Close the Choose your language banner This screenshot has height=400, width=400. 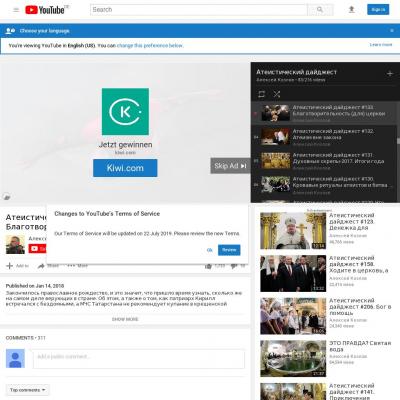[392, 30]
